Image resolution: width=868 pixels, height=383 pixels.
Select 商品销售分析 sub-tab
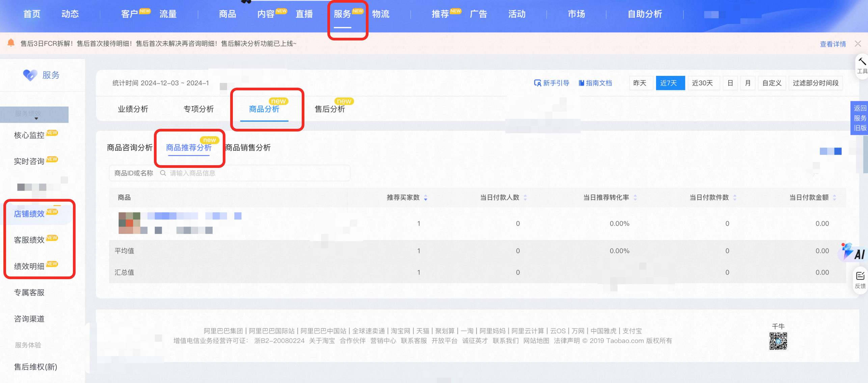pos(248,148)
